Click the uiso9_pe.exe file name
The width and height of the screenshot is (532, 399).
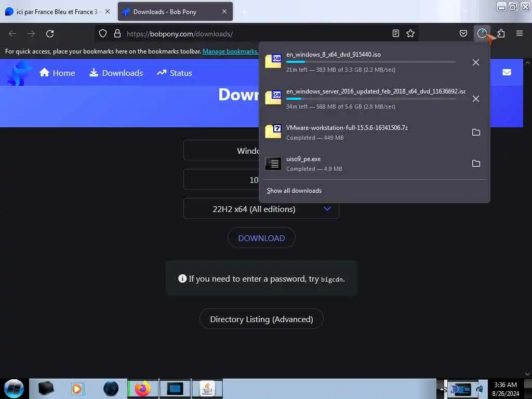pos(303,159)
